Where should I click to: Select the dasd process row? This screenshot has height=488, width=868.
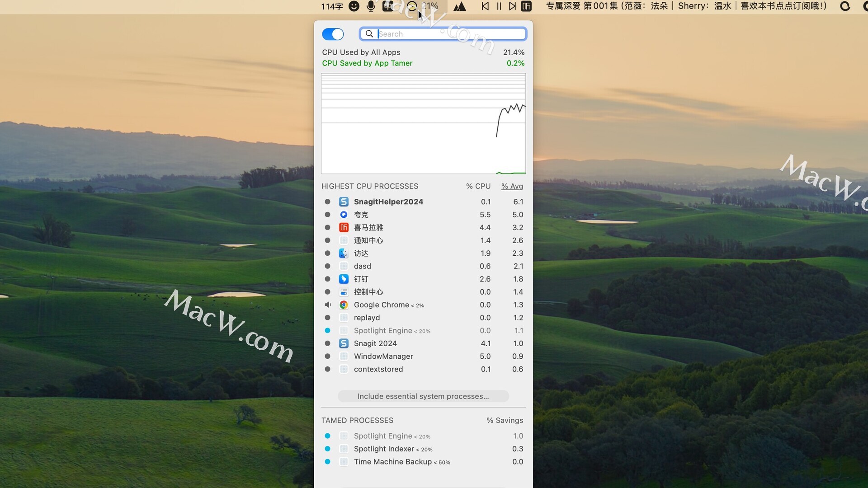click(423, 266)
